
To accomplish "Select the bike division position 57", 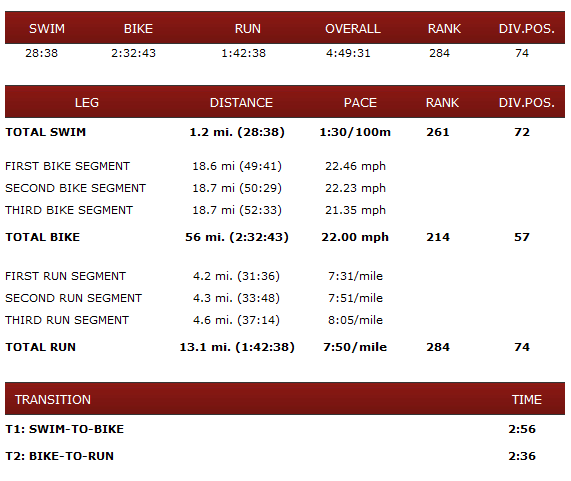I will pos(522,237).
